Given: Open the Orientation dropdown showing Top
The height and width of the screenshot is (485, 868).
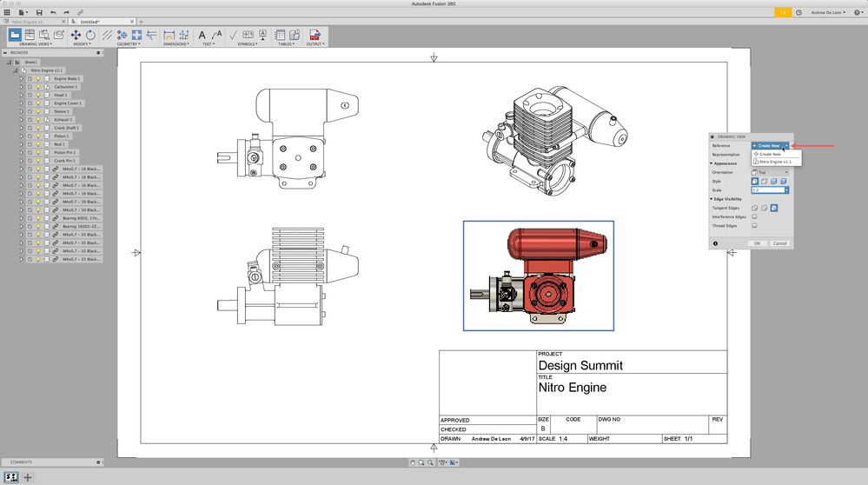Looking at the screenshot, I should [770, 172].
